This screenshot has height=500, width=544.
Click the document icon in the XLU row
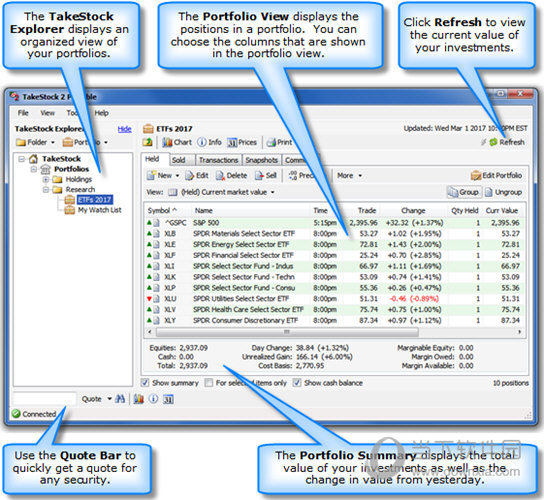156,299
